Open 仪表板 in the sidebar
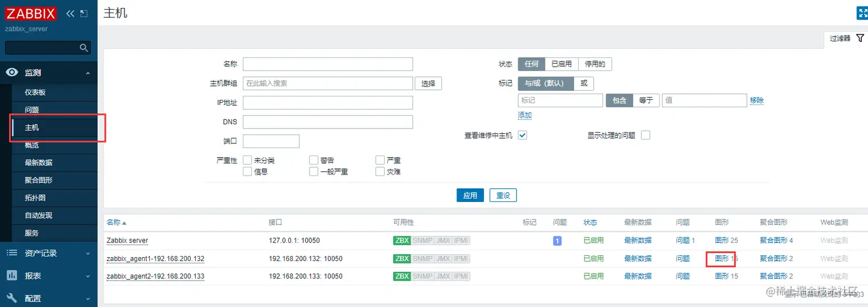Viewport: 868px width, 307px height. pyautogui.click(x=35, y=92)
